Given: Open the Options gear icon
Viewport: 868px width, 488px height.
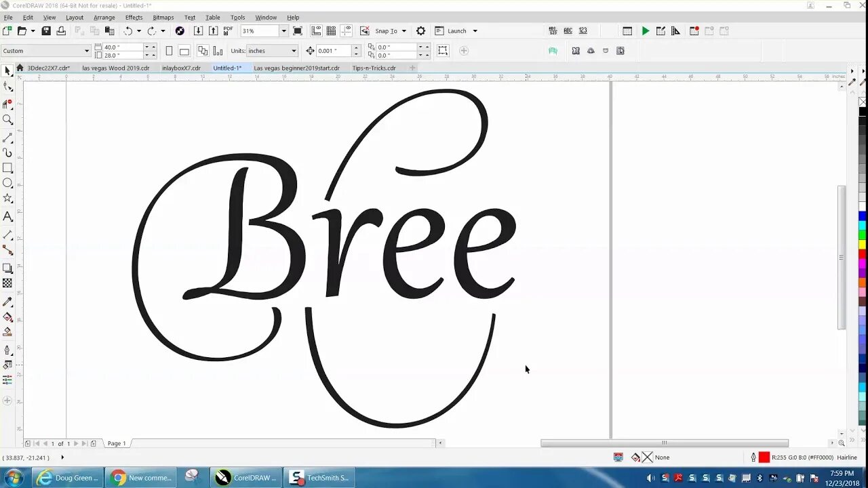Looking at the screenshot, I should [x=420, y=30].
